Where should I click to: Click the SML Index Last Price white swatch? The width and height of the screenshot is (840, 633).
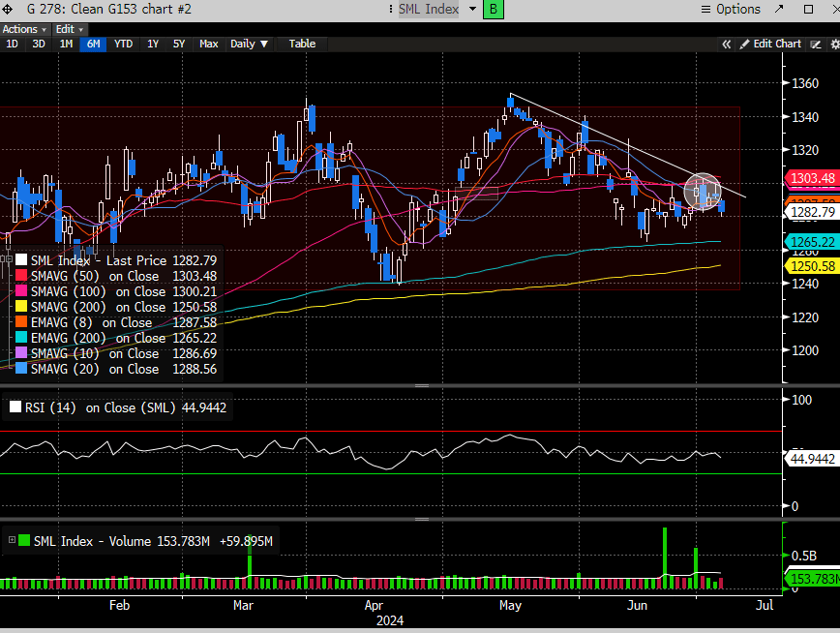click(21, 260)
